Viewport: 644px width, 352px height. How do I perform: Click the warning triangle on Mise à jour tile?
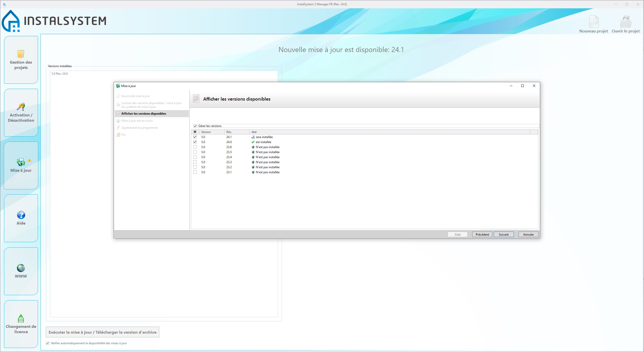(x=29, y=160)
